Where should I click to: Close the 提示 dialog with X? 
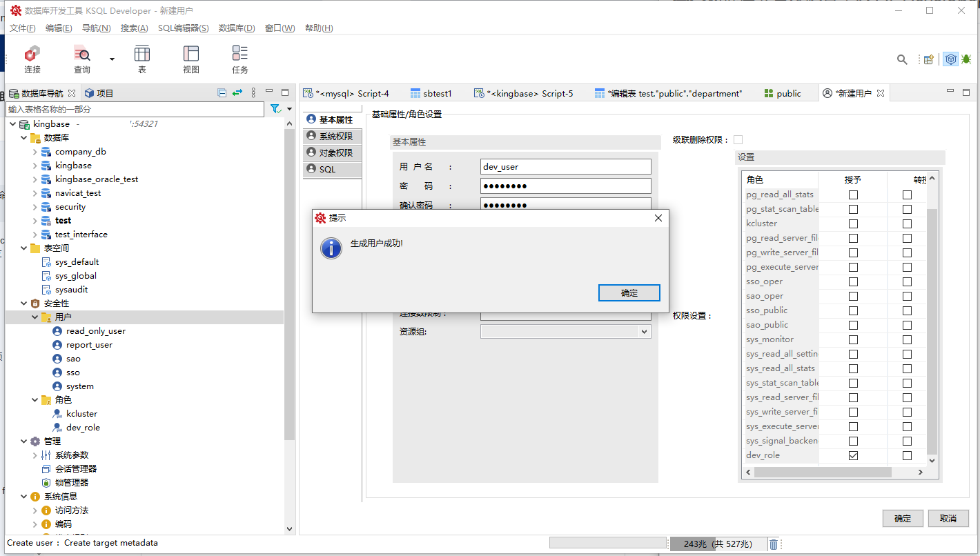[x=658, y=218]
